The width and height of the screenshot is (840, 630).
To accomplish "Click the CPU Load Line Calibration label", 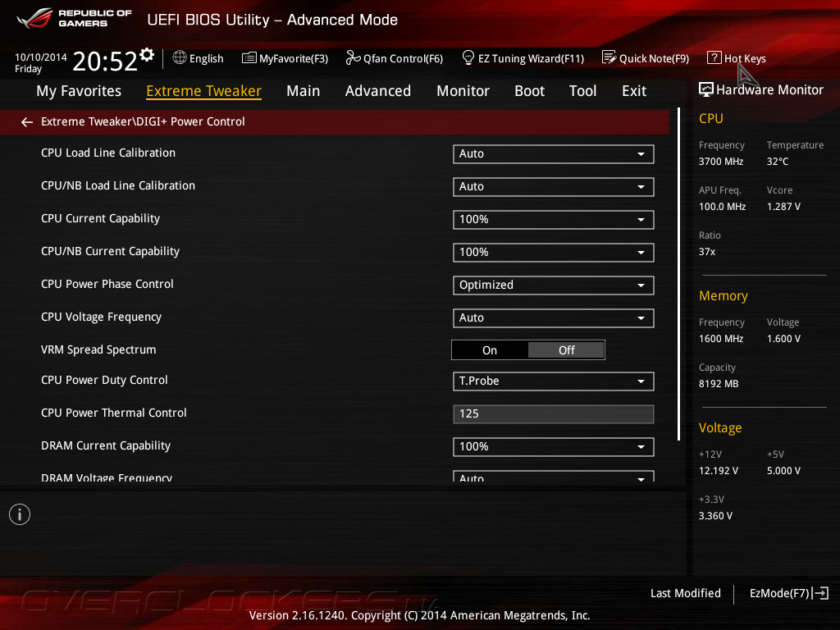I will click(x=108, y=153).
